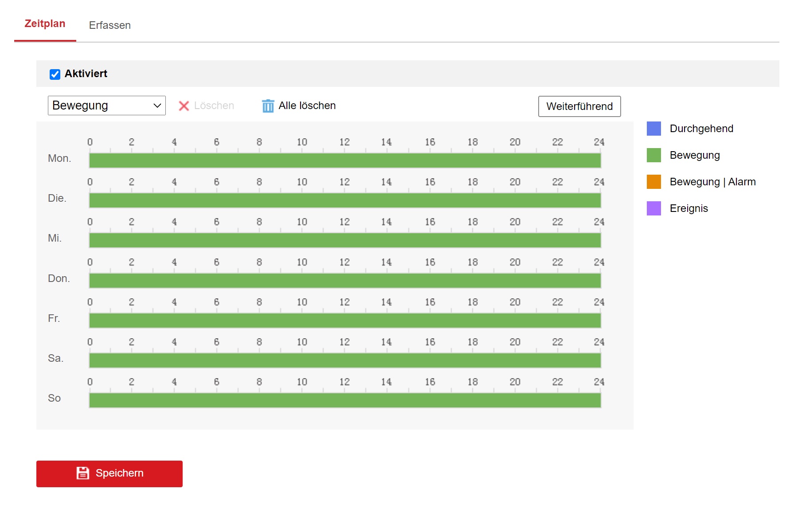Click the Weiterführend button
798x532 pixels.
click(579, 106)
